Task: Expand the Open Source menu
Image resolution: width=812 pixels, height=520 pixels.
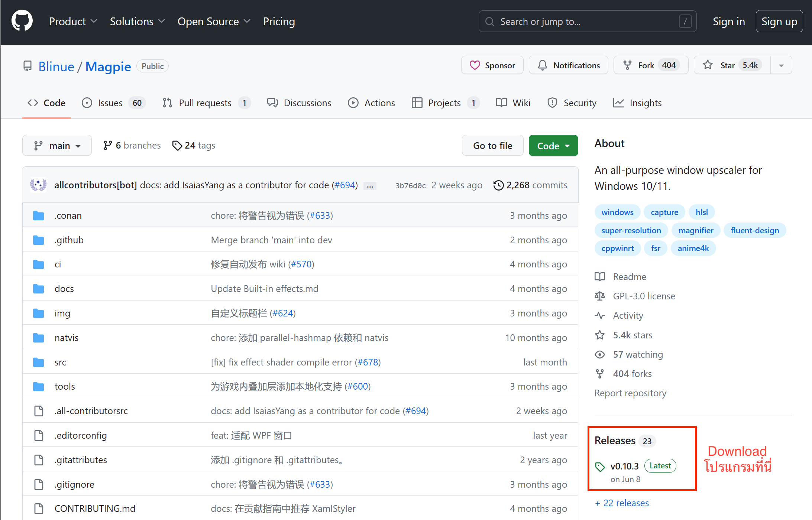Action: pos(214,22)
